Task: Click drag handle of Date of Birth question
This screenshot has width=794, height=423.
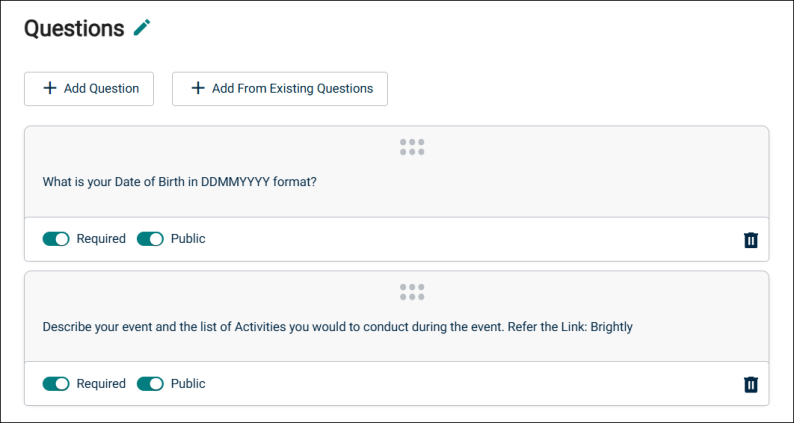Action: click(x=412, y=147)
